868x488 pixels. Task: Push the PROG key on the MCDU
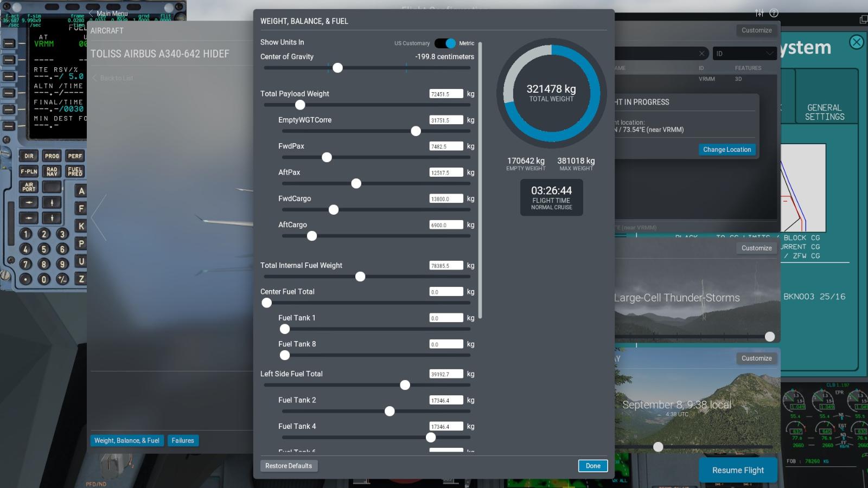point(52,156)
